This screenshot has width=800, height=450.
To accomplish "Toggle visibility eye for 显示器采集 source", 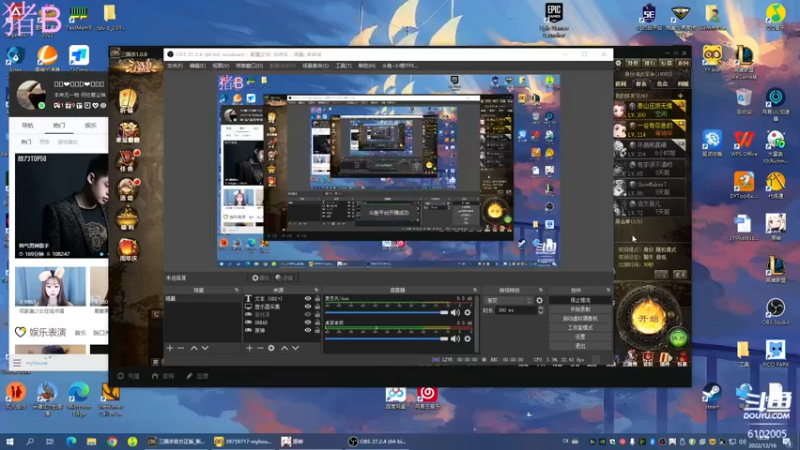I will click(x=308, y=307).
